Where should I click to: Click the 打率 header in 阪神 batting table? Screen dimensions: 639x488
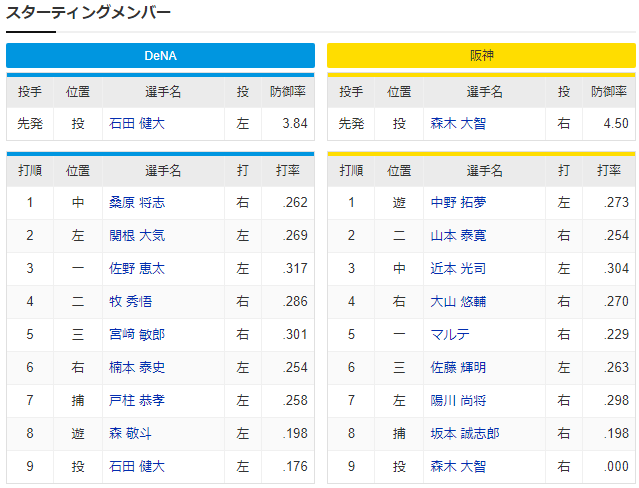click(x=609, y=171)
